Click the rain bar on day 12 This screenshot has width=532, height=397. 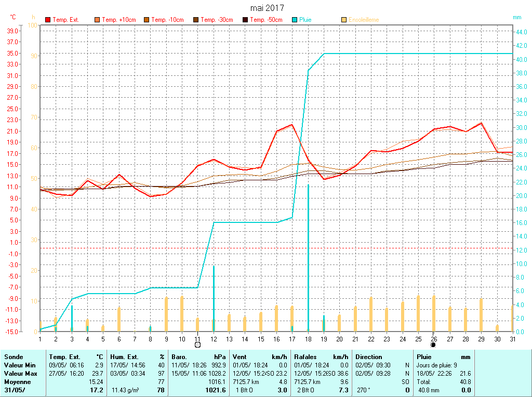[214, 299]
